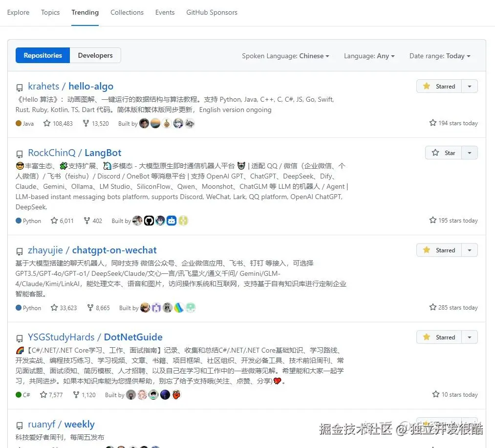The width and height of the screenshot is (495, 448).
Task: Click Python language label of LangBot
Action: click(28, 221)
